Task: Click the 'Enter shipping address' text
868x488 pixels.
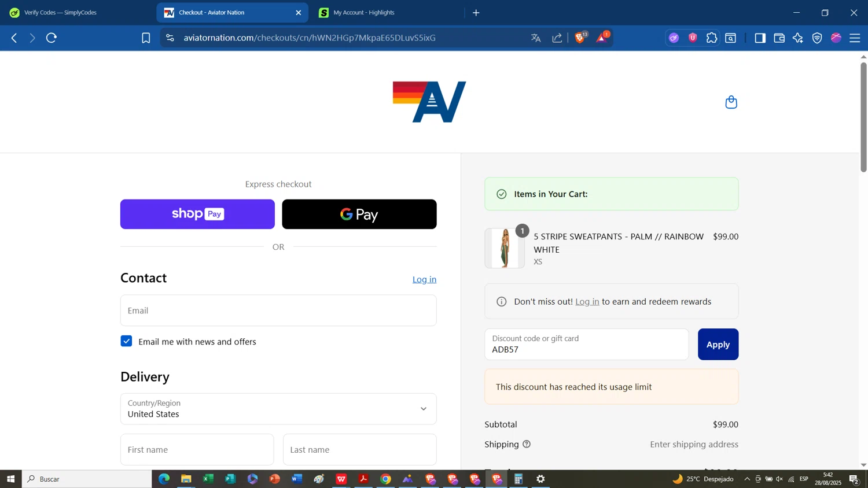Action: [694, 444]
